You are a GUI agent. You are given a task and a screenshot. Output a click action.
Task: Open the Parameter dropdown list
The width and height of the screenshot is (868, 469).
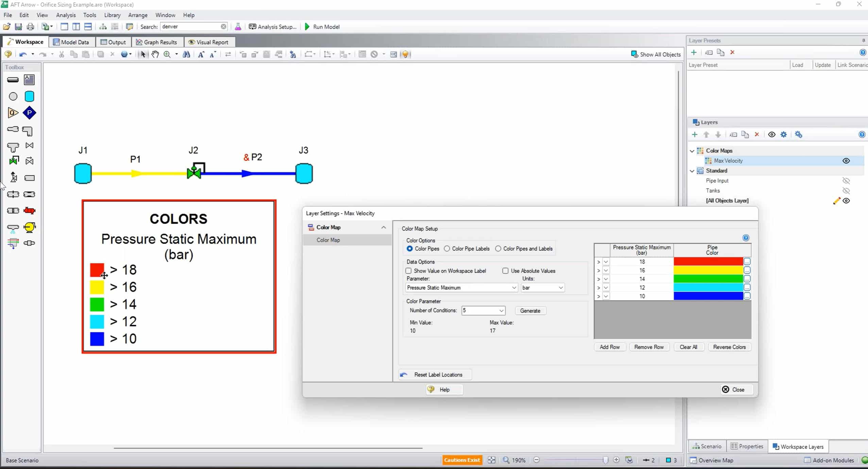point(514,288)
